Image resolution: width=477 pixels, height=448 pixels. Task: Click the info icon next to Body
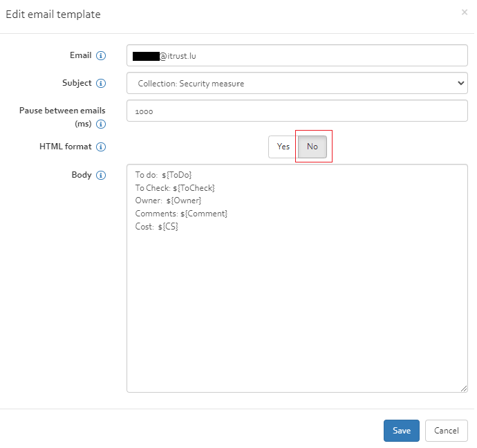(x=101, y=175)
